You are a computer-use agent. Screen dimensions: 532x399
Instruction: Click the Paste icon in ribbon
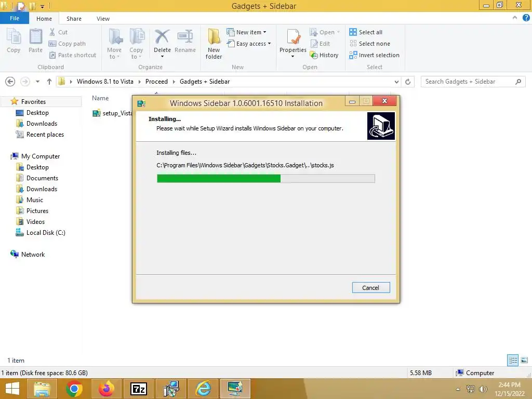(35, 41)
